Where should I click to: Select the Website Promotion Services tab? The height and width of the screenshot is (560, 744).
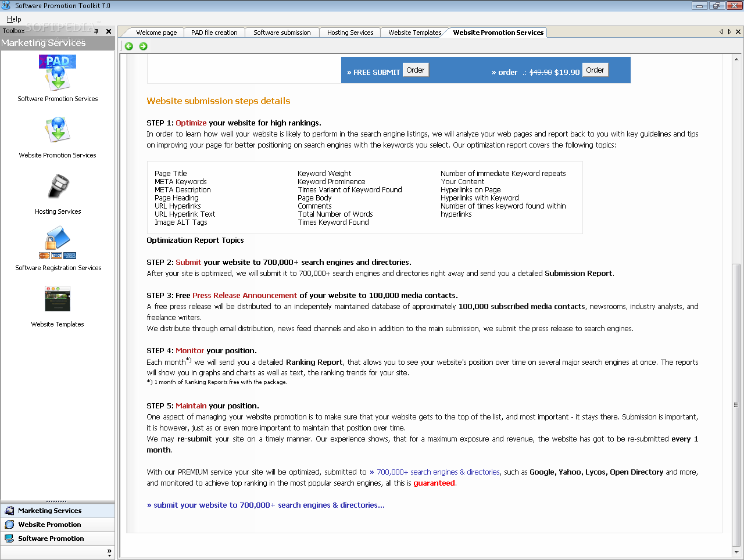pos(498,33)
